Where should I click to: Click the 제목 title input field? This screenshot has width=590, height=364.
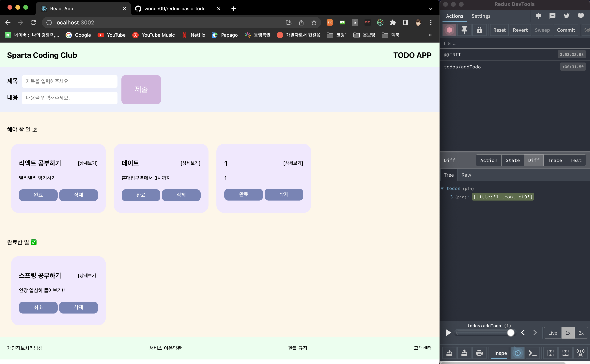coord(70,81)
